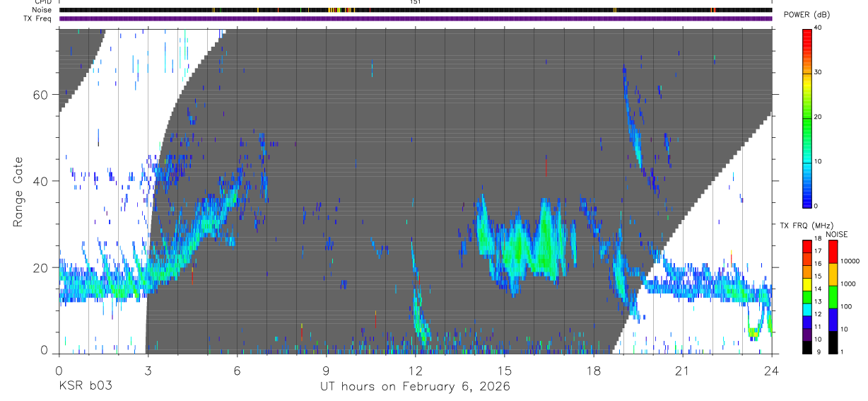Click the 6 tick on the UT hours axis
This screenshot has width=868, height=401.
click(x=237, y=370)
